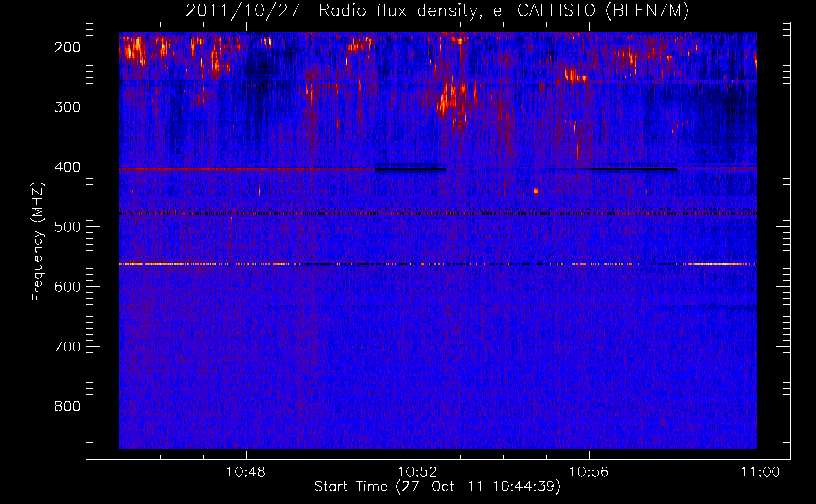Click the red interference line near 400 MHz

coord(247,169)
